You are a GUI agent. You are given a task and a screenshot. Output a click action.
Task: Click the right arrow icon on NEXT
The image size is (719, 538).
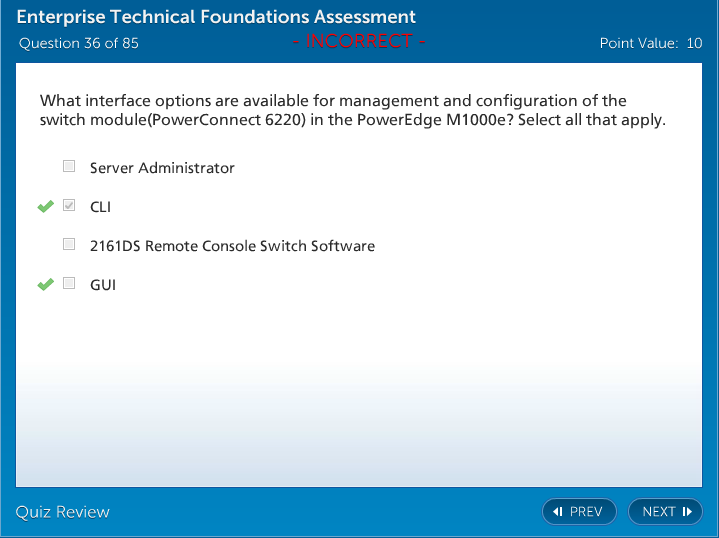click(x=687, y=512)
